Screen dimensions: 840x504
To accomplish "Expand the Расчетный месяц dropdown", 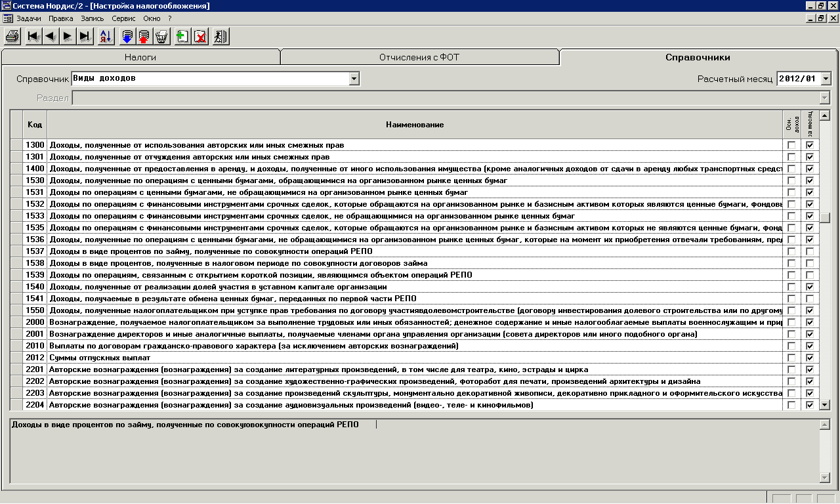I will coord(825,79).
